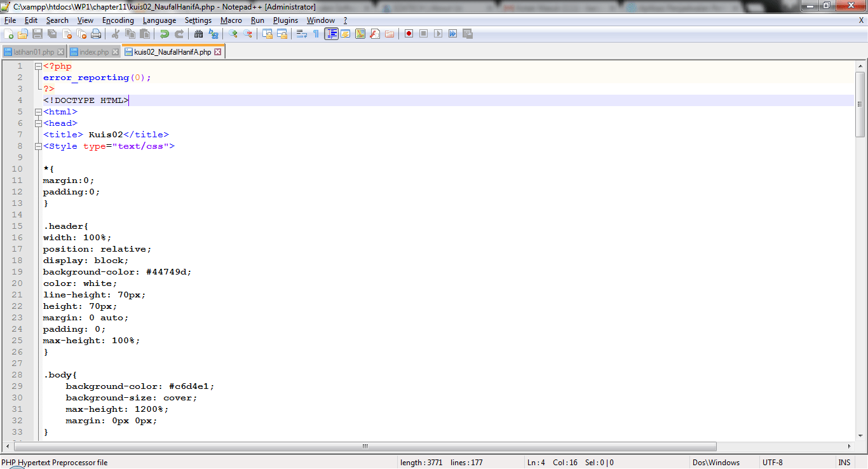This screenshot has height=469, width=868.
Task: Click the line number 19 in the margin
Action: pos(17,272)
